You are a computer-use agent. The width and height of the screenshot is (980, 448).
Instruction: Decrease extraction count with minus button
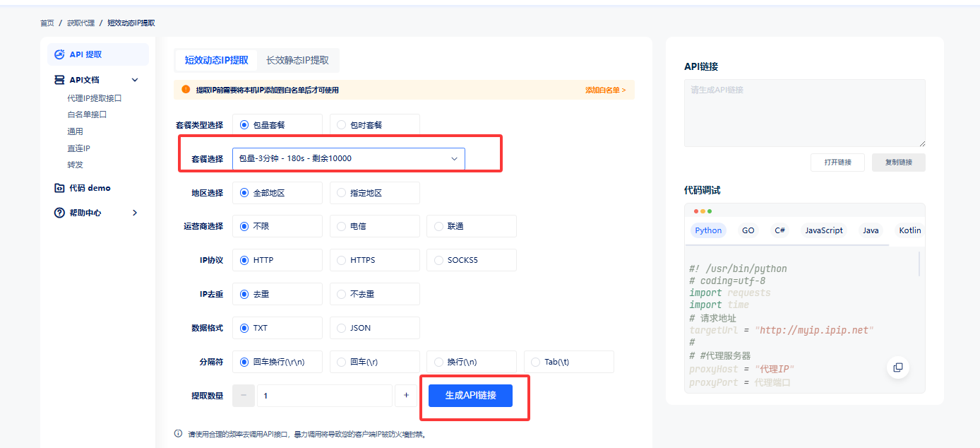(x=244, y=396)
